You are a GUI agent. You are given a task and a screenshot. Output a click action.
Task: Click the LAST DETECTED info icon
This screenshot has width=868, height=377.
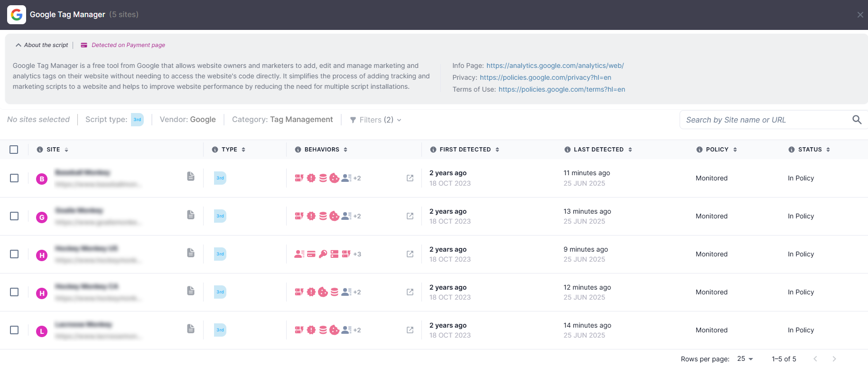[567, 150]
